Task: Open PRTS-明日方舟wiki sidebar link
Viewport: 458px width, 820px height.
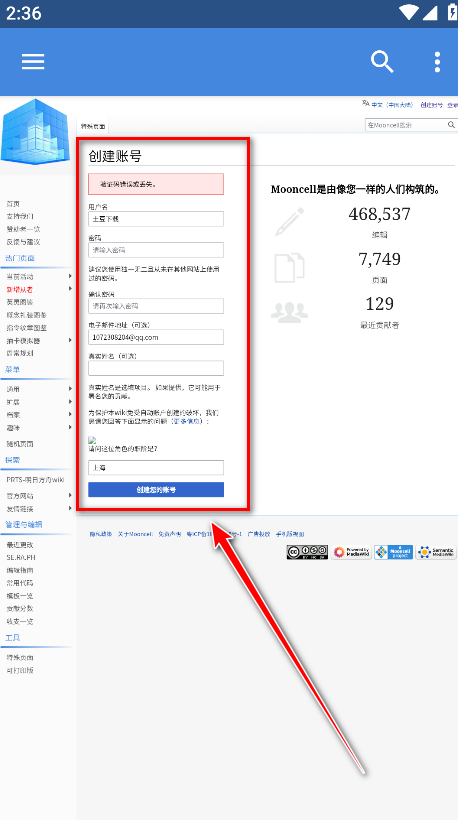Action: click(x=35, y=480)
